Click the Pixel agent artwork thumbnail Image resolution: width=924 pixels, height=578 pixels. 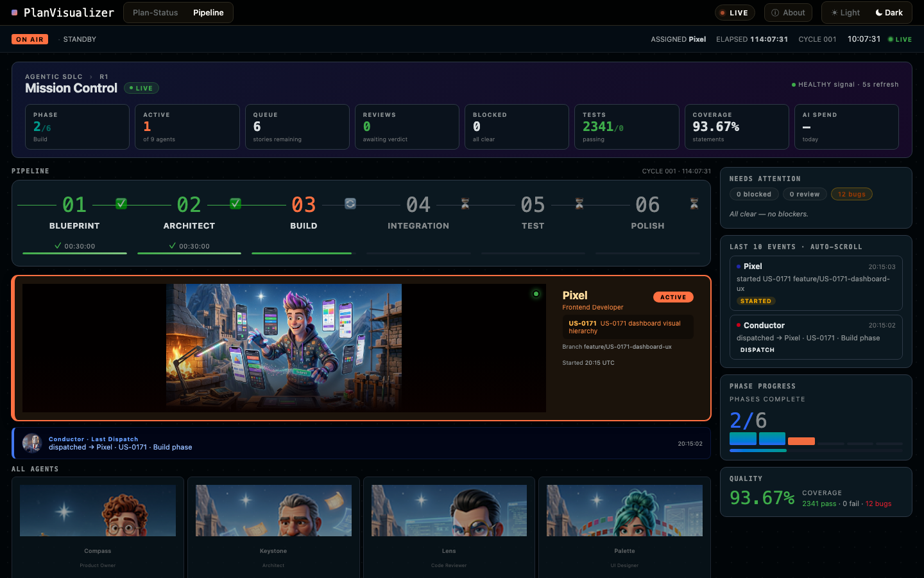[x=284, y=347]
